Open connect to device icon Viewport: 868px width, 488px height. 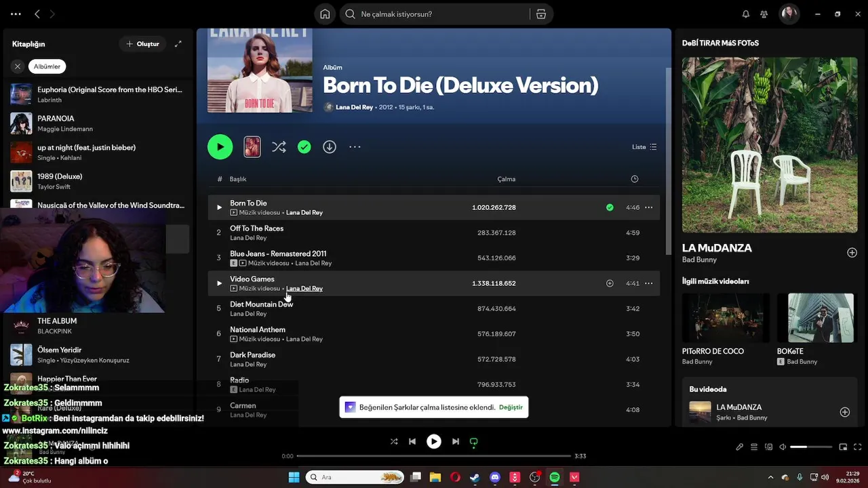(768, 447)
